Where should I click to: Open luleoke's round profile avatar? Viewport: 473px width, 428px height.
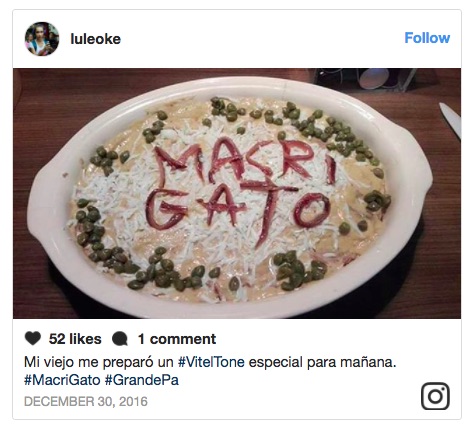(x=42, y=39)
